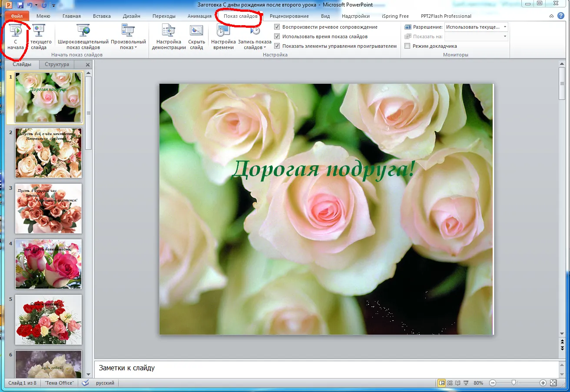Select slide 4 thumbnail with red roses

(x=48, y=264)
